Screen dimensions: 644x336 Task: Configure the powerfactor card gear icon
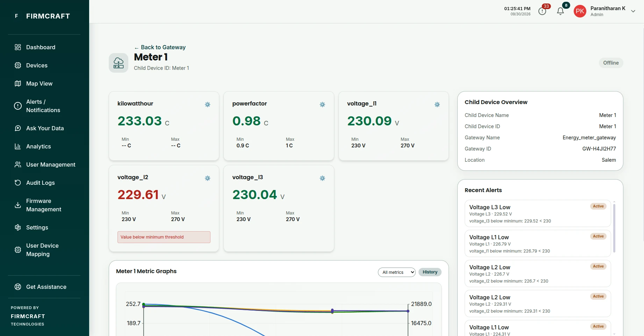point(322,104)
